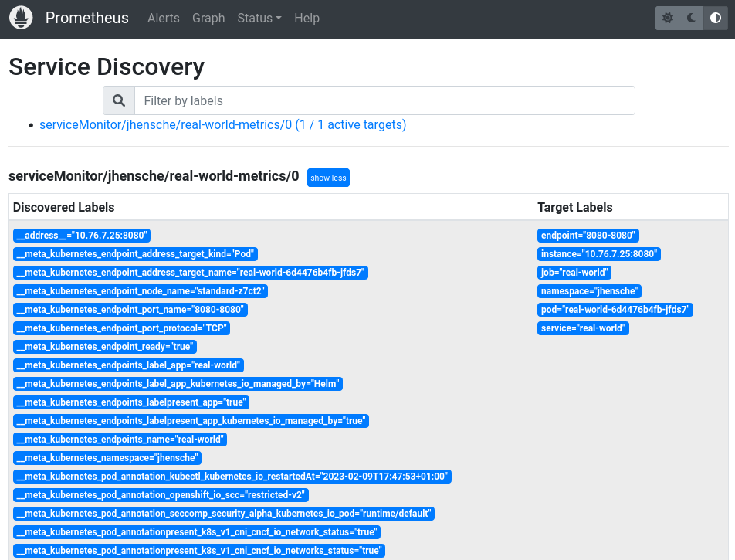The image size is (735, 560).
Task: Click the __address__ discovered label badge
Action: 81,236
